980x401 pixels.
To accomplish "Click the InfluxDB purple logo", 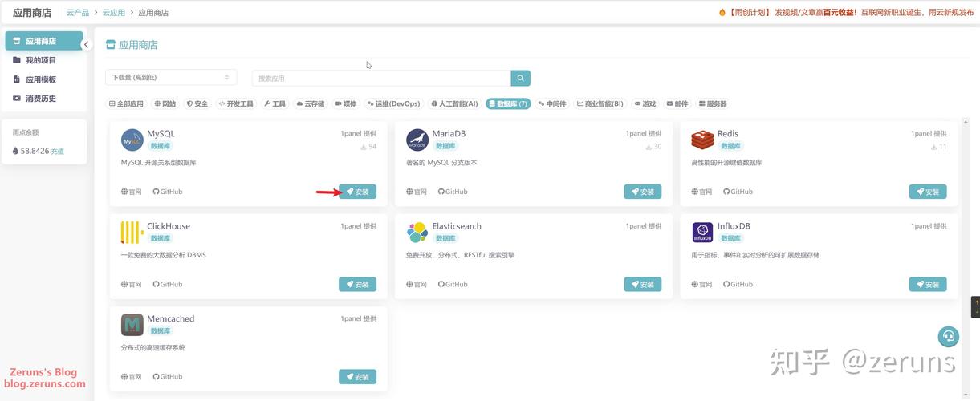I will (702, 232).
